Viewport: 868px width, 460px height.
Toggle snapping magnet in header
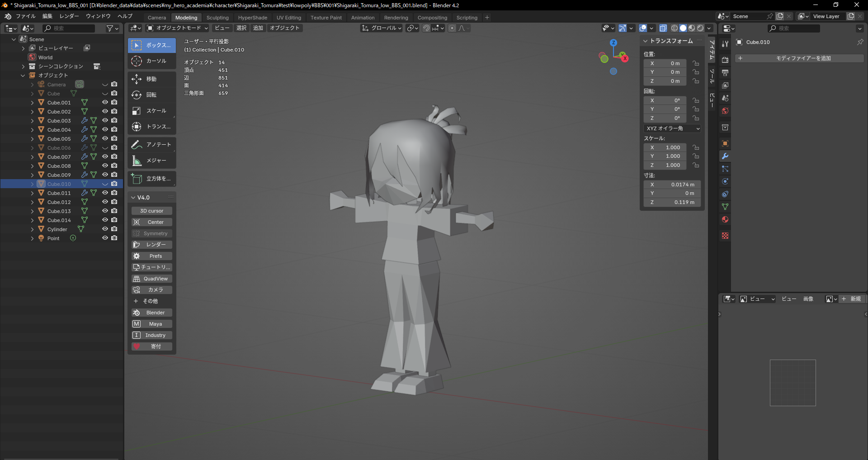(x=426, y=28)
